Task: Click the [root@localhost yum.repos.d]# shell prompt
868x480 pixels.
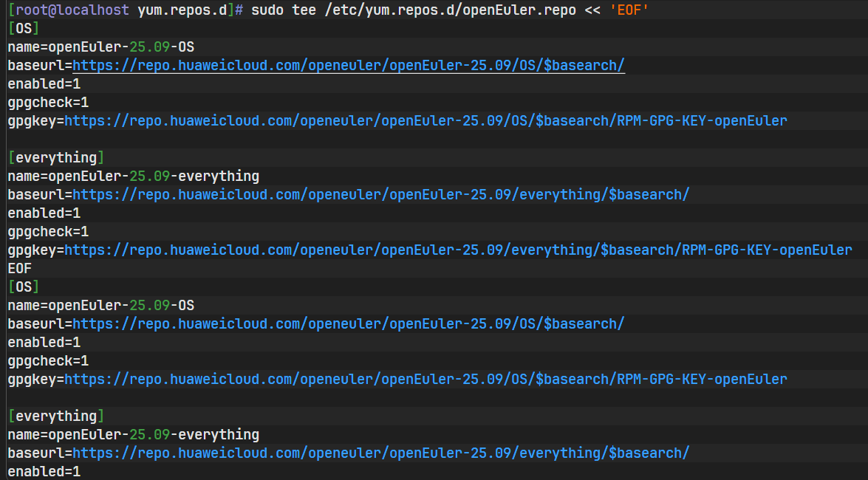Action: [x=126, y=10]
